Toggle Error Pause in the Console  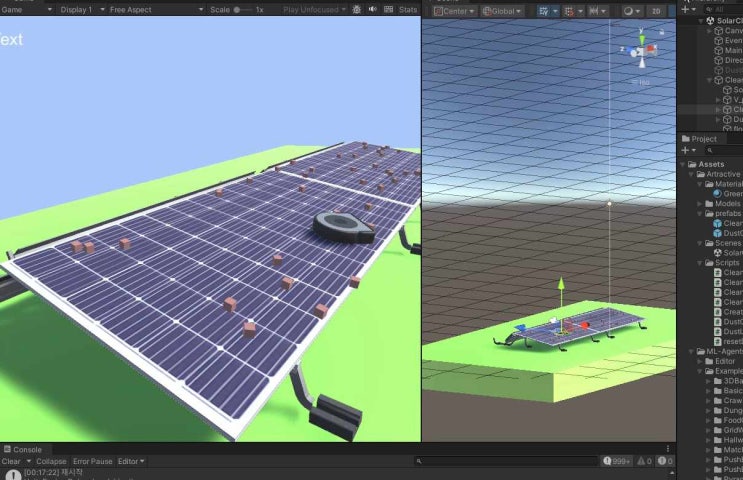92,461
